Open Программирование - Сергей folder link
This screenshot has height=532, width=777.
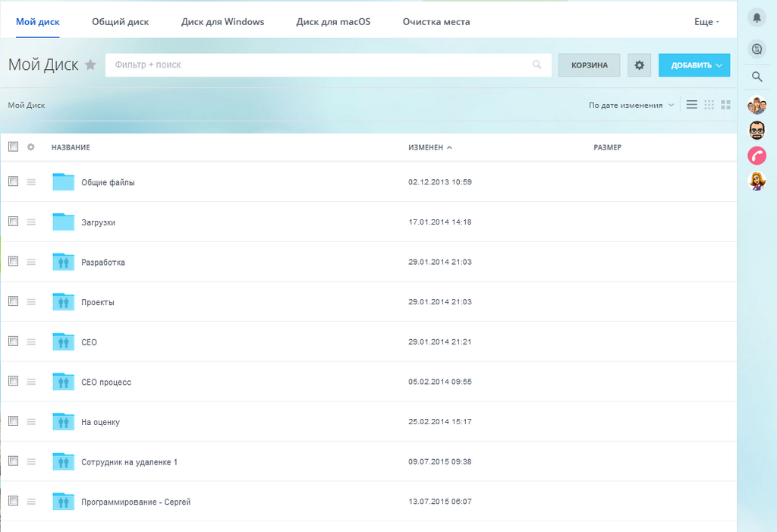(136, 502)
